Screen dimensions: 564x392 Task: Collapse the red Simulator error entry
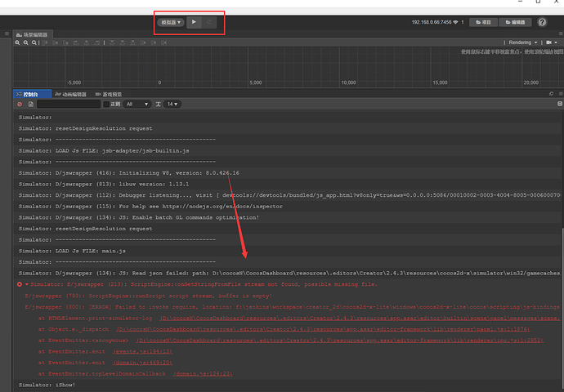[x=27, y=284]
